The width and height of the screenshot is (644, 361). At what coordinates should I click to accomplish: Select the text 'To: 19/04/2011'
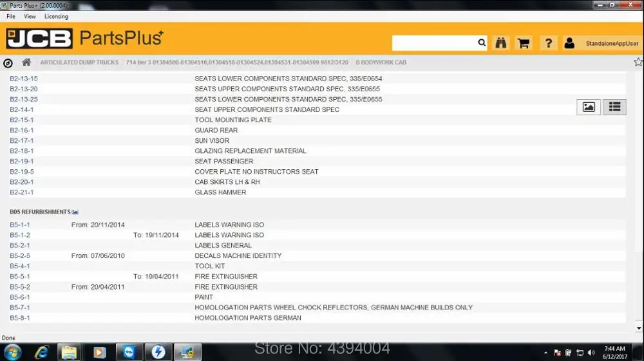[x=156, y=277]
